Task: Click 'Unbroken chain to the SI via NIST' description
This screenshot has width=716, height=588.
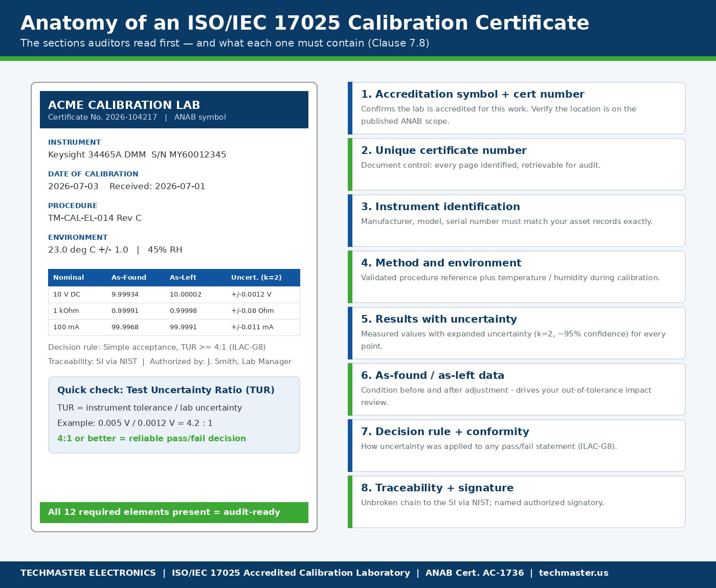Action: pyautogui.click(x=482, y=503)
